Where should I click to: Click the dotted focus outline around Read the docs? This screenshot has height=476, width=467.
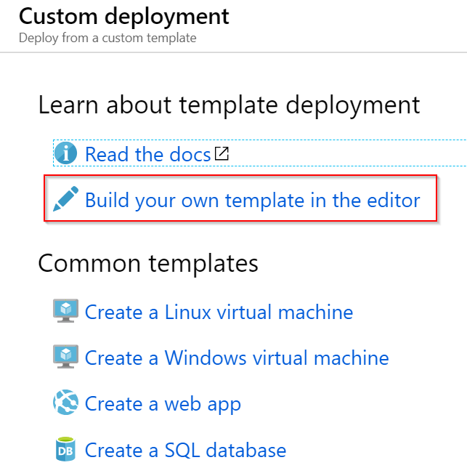260,140
